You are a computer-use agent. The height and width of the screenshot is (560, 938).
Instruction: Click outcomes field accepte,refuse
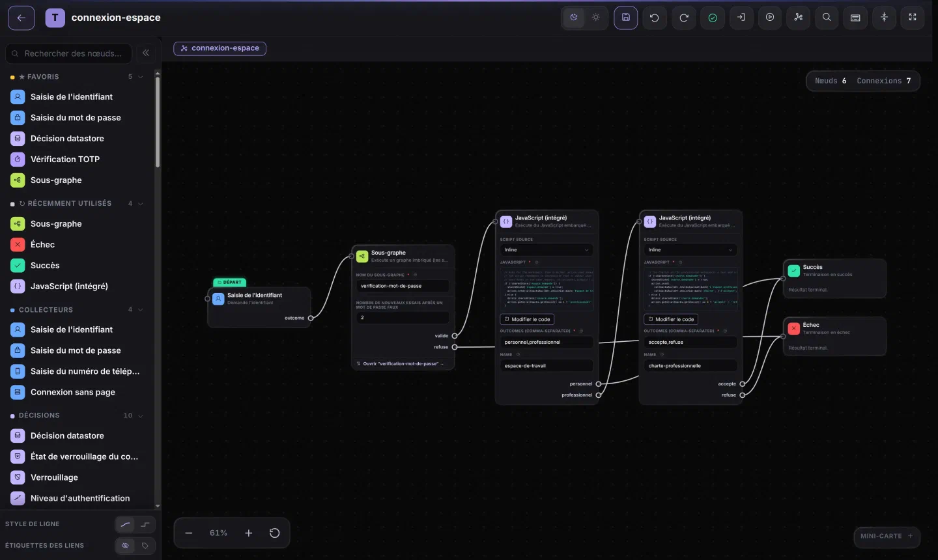click(690, 342)
